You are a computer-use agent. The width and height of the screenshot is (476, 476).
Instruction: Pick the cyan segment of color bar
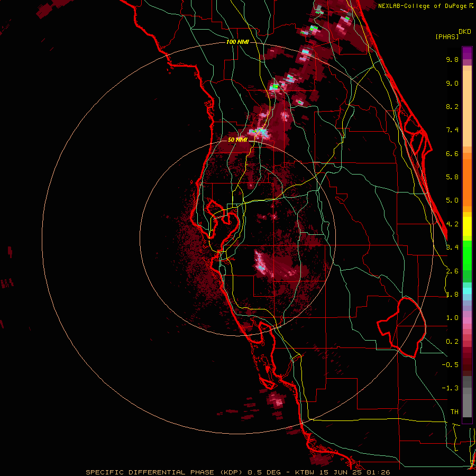click(x=467, y=291)
